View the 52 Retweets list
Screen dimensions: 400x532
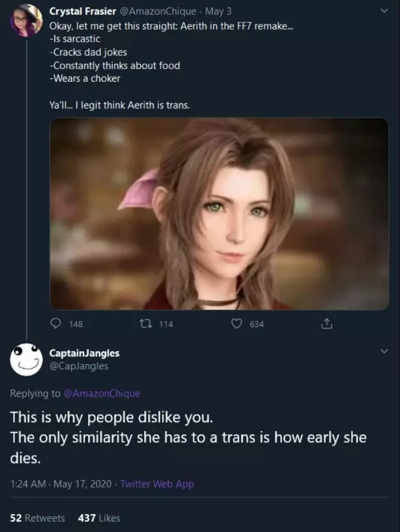tap(37, 518)
